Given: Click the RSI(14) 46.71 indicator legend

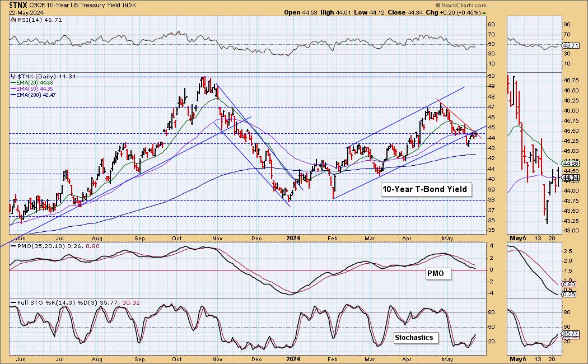Looking at the screenshot, I should click(40, 20).
